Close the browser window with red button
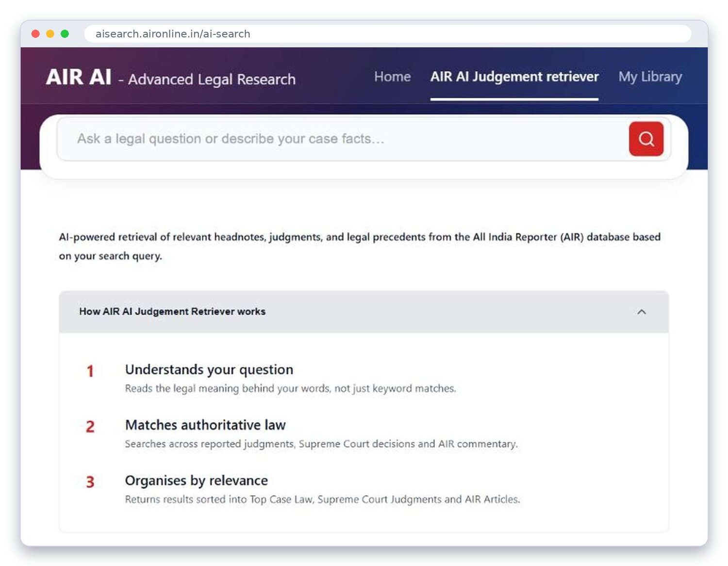728x566 pixels. click(x=35, y=34)
